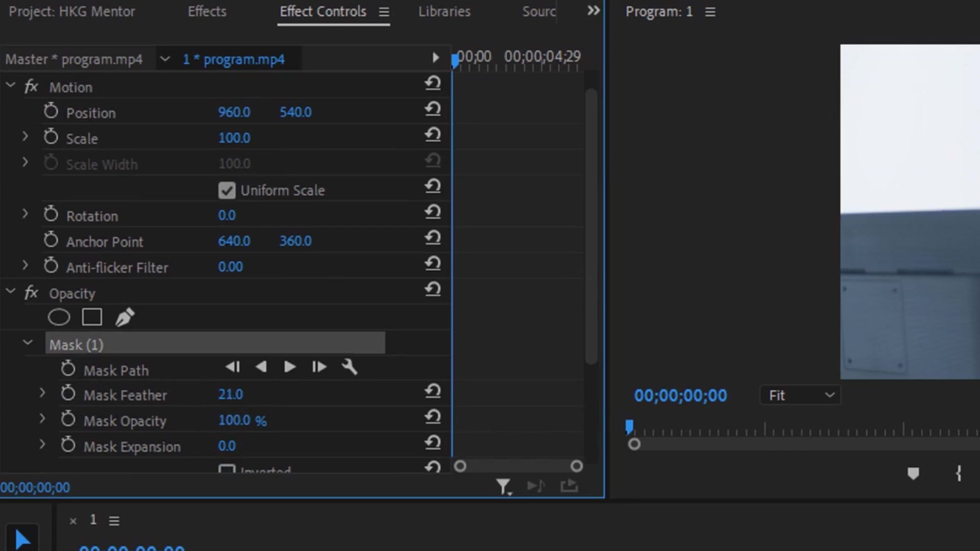Open the Effect Controls panel menu
Image resolution: width=980 pixels, height=551 pixels.
pos(384,12)
